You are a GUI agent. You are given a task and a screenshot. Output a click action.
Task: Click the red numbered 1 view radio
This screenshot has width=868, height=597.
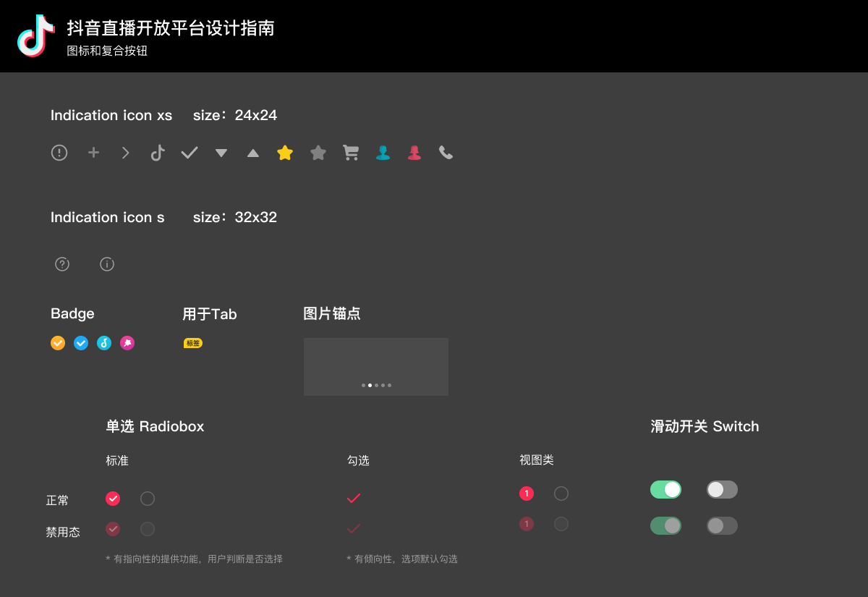pos(527,494)
